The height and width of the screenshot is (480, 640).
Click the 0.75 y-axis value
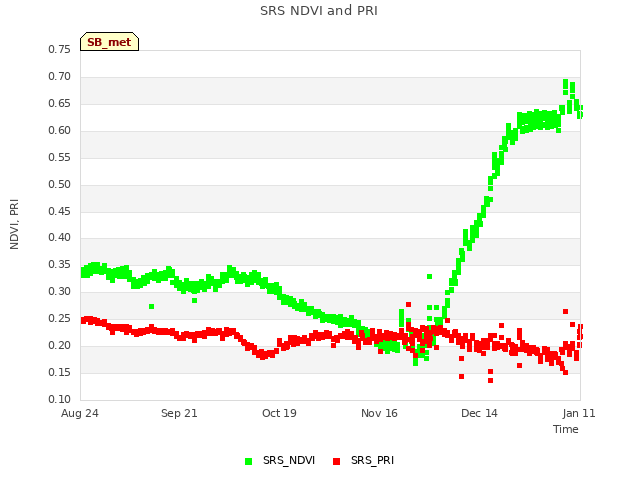60,50
